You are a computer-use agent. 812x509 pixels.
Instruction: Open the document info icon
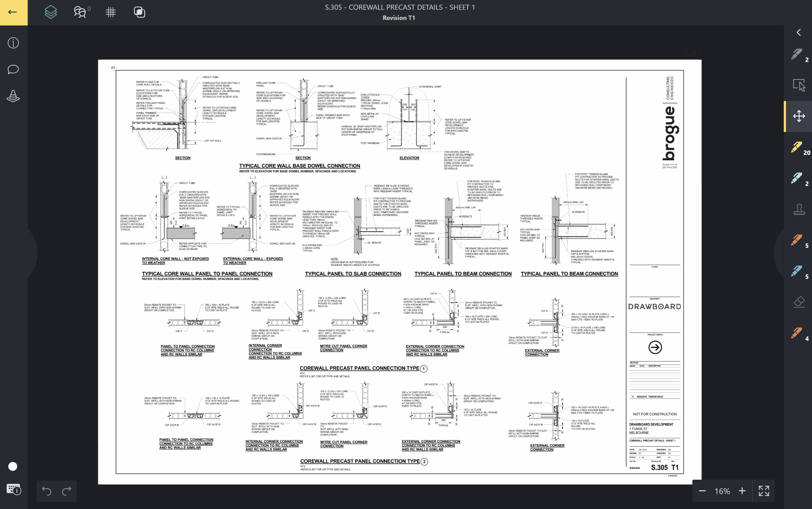tap(13, 43)
